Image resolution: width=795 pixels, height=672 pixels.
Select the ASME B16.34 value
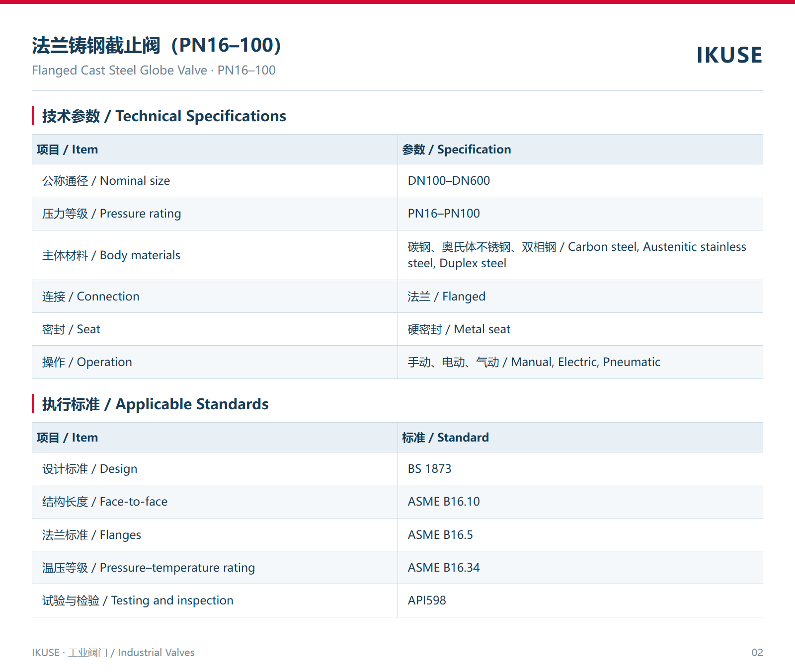[444, 568]
